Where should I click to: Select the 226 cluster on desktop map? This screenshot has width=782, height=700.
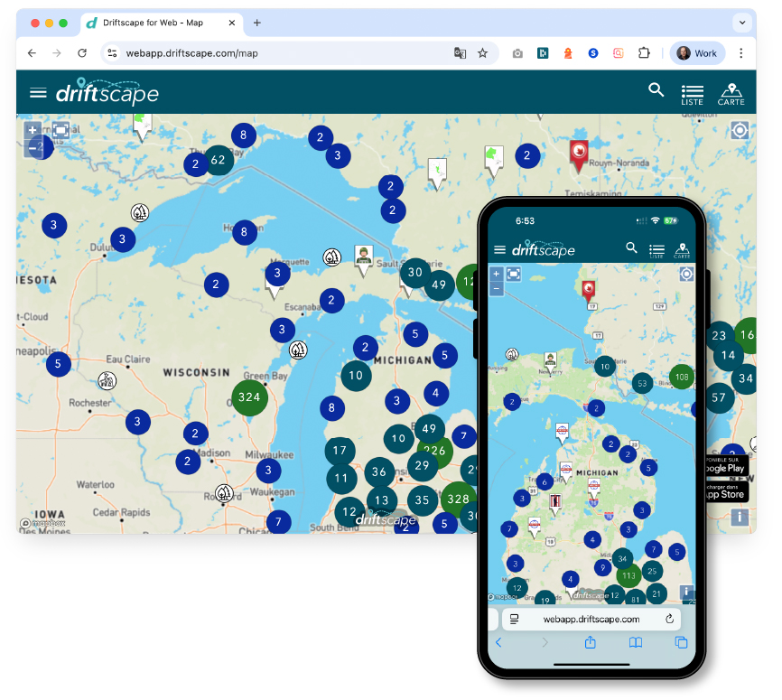pyautogui.click(x=435, y=450)
